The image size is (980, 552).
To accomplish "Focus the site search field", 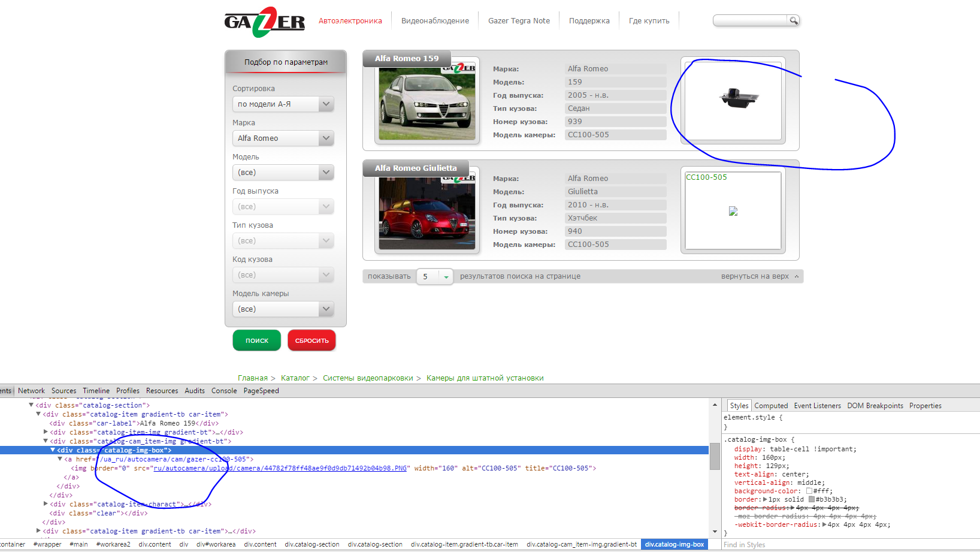I will point(751,20).
